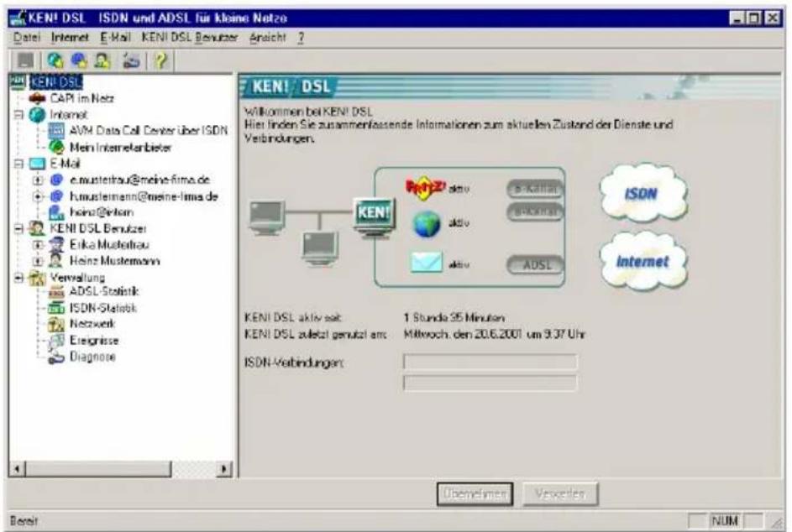792x532 pixels.
Task: Click the ADSL button in diagram
Action: [x=535, y=265]
